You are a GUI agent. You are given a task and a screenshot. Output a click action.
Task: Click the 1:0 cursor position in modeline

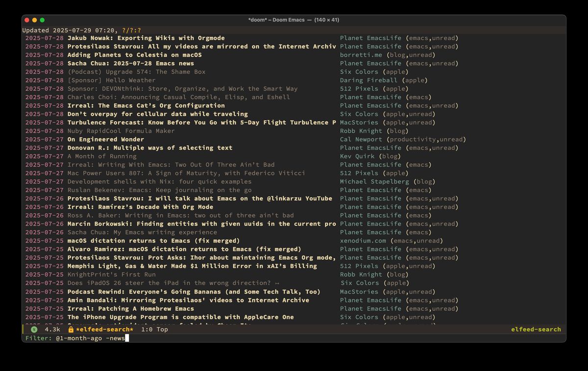[147, 329]
